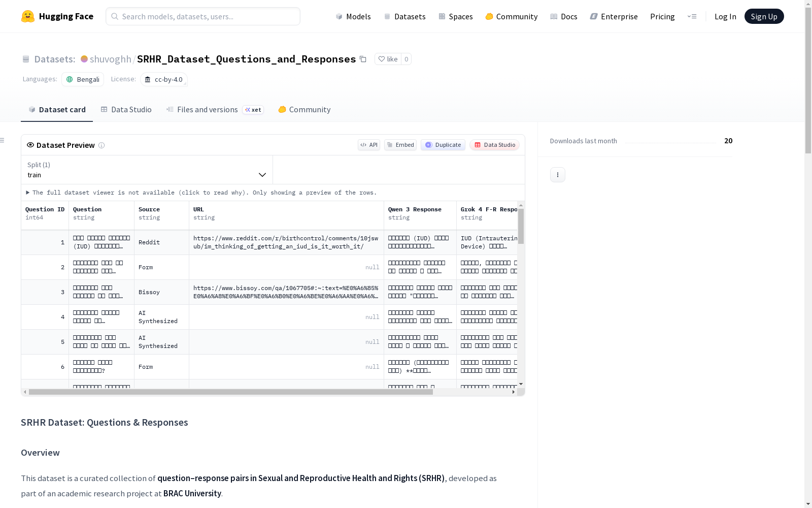
Task: Click the Duplicate button
Action: coord(443,145)
